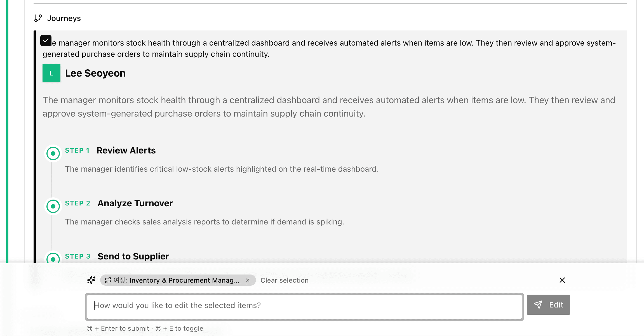The width and height of the screenshot is (644, 336).
Task: Click the Step 2 circular marker
Action: pos(53,206)
